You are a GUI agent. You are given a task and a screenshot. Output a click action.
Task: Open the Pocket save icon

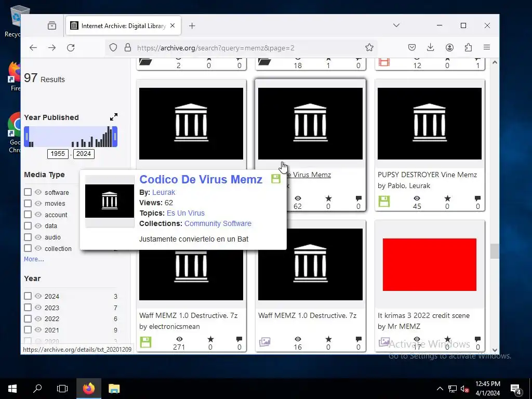[412, 47]
